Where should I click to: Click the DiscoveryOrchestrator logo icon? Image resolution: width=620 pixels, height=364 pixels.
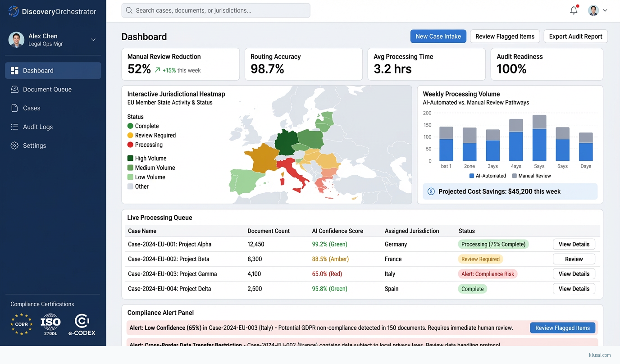click(x=14, y=11)
